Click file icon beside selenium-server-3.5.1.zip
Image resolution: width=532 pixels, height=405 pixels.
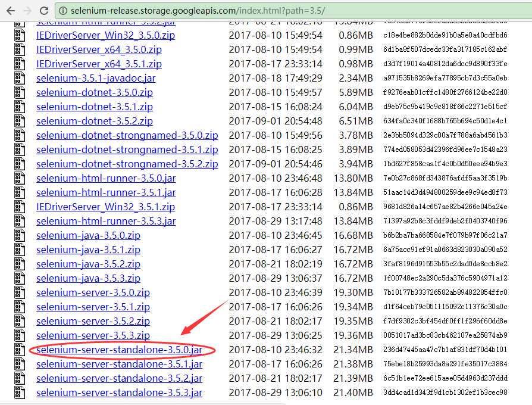[20, 307]
